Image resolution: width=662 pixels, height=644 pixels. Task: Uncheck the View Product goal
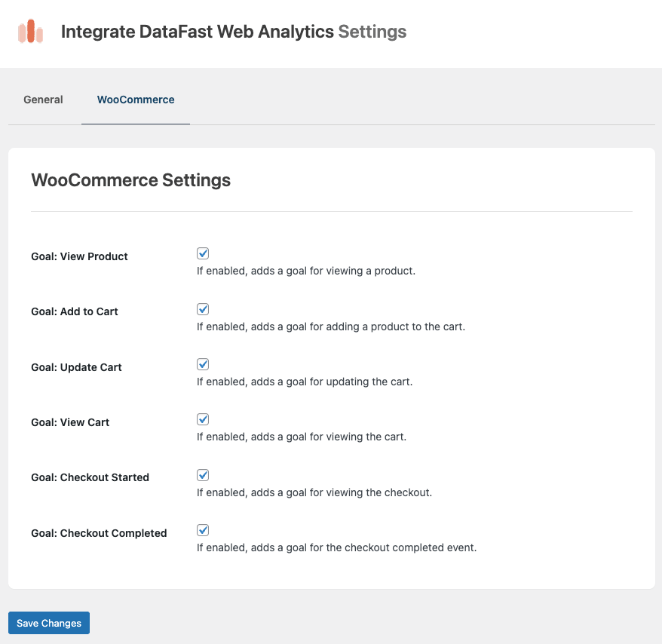click(x=203, y=253)
